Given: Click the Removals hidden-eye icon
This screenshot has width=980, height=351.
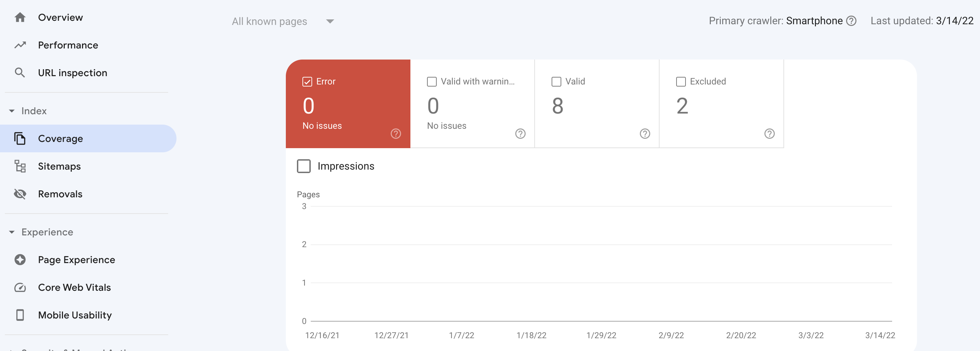Looking at the screenshot, I should (x=20, y=194).
